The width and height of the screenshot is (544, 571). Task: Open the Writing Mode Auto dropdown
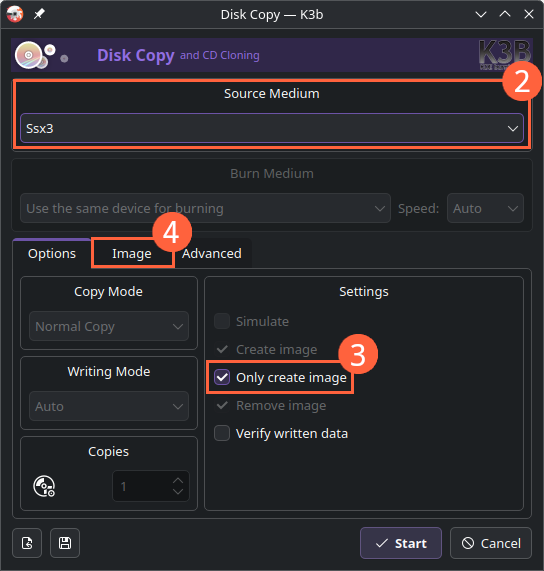(109, 406)
